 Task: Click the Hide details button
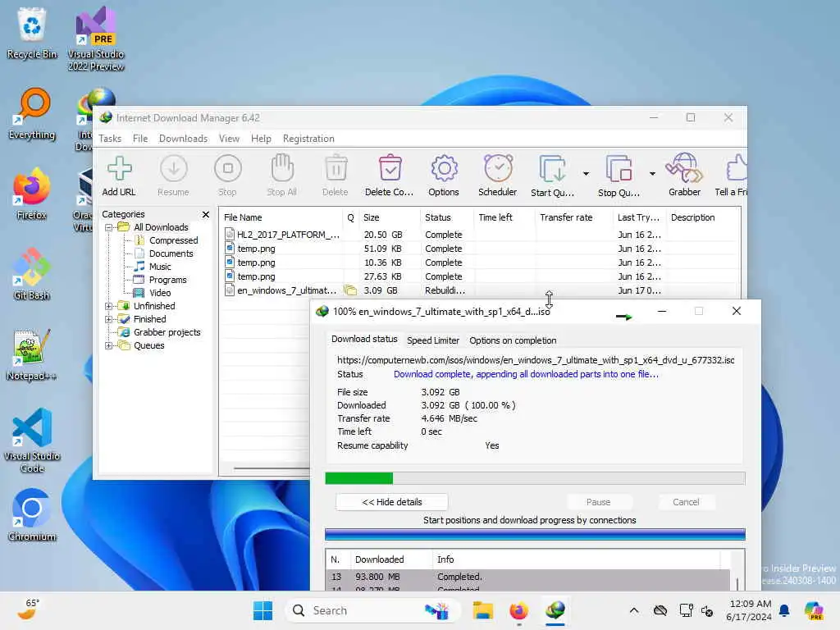click(391, 502)
